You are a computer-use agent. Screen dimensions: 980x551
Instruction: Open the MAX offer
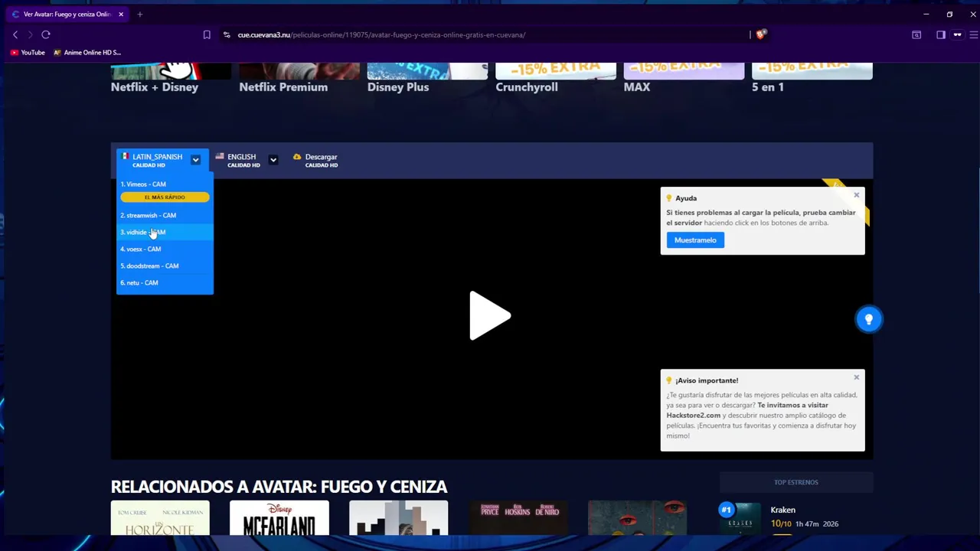point(684,78)
